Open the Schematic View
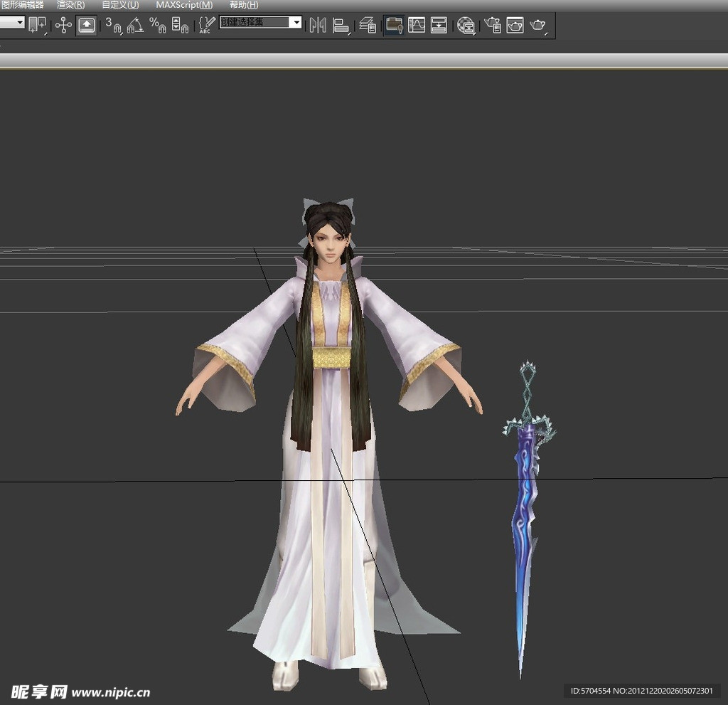Image resolution: width=728 pixels, height=705 pixels. (x=439, y=25)
